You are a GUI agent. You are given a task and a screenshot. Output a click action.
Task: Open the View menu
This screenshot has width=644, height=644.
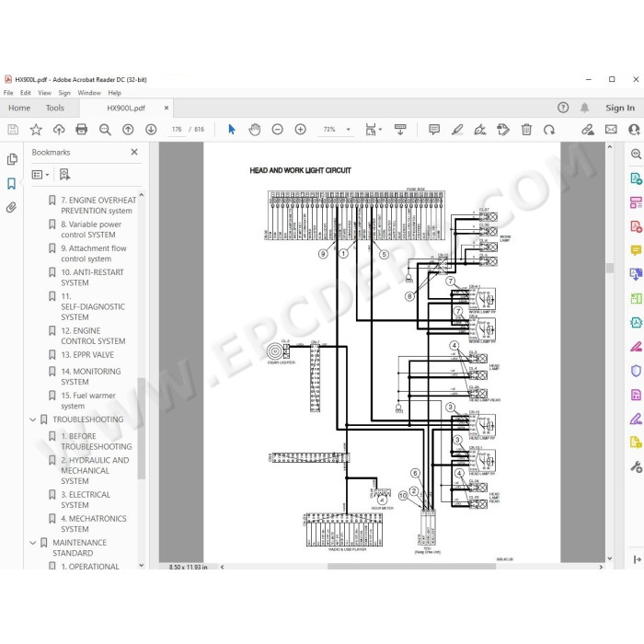(x=44, y=93)
